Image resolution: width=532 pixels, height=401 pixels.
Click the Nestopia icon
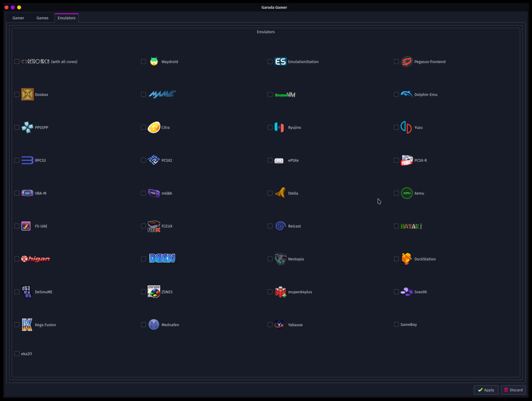click(x=280, y=259)
